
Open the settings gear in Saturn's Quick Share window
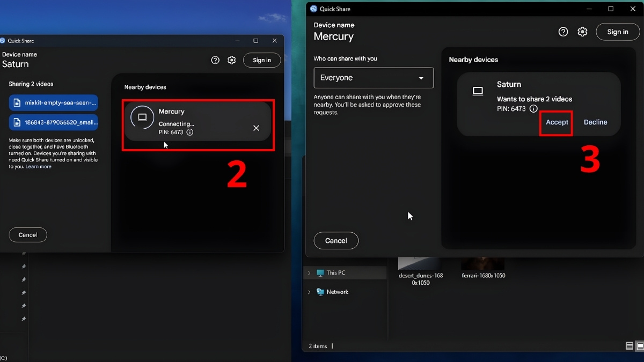click(232, 60)
